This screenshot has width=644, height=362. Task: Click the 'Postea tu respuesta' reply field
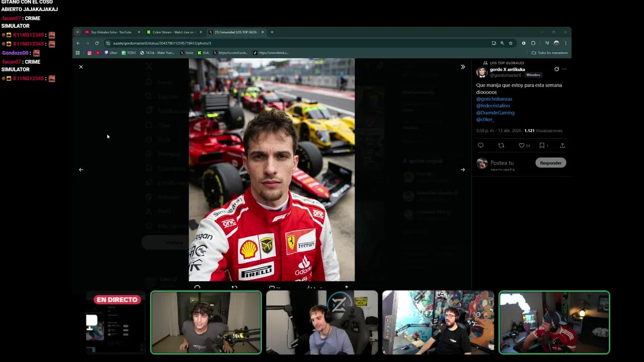click(x=502, y=165)
